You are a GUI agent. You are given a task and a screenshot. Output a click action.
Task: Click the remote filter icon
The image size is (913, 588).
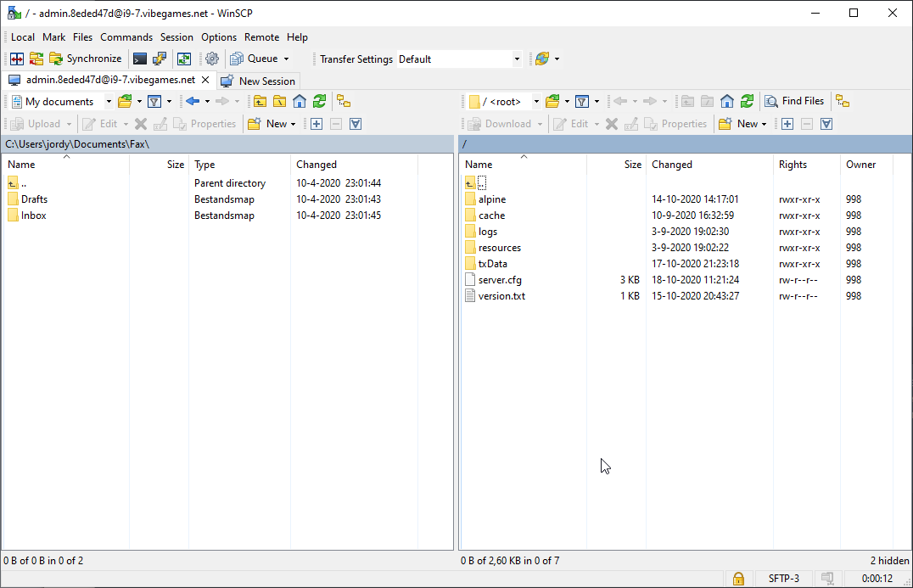click(582, 102)
